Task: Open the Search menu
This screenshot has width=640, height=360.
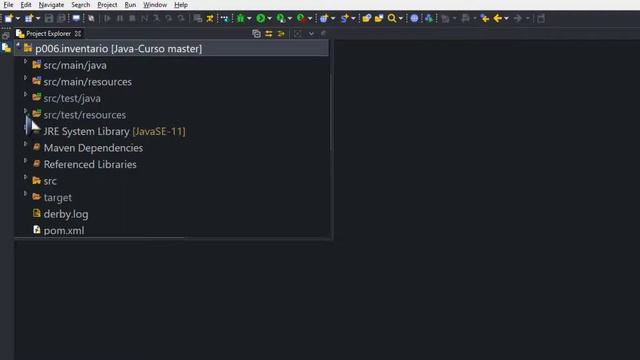Action: (80, 5)
